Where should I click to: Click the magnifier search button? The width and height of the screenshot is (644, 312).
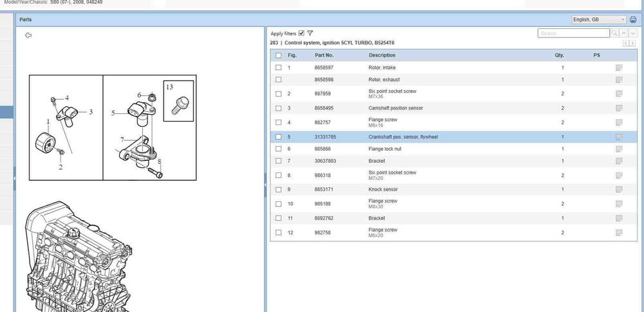click(x=614, y=33)
